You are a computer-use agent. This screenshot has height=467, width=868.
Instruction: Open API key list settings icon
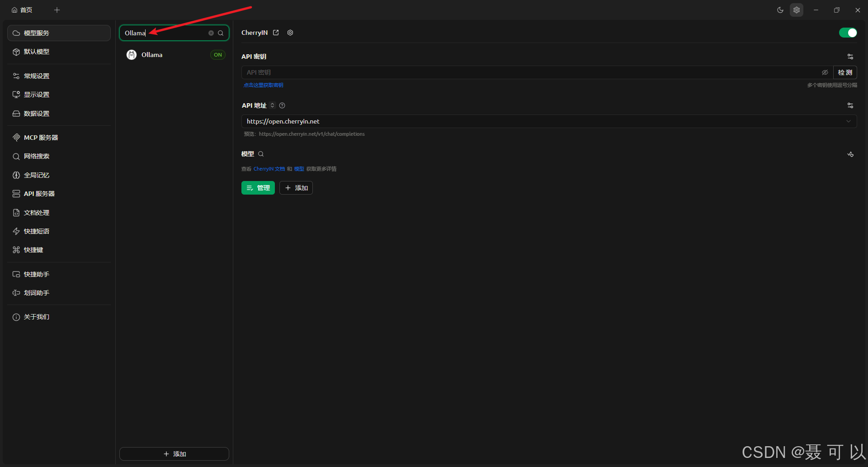850,57
